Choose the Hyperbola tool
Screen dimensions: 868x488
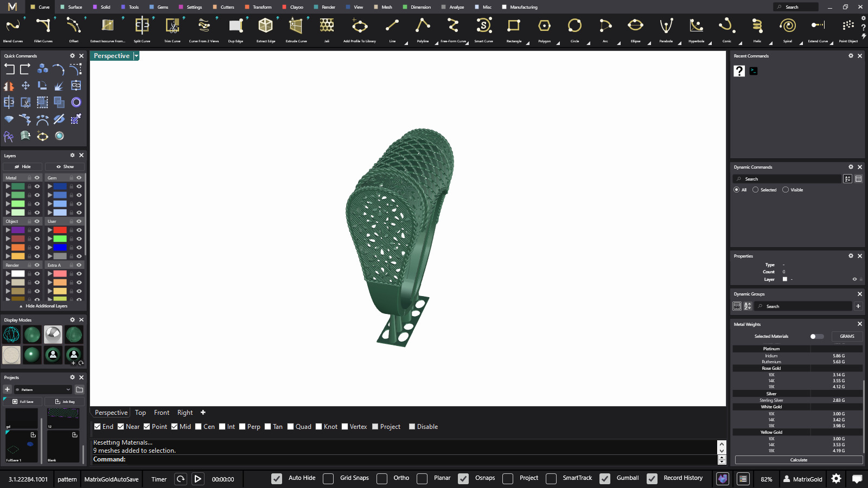tap(697, 30)
